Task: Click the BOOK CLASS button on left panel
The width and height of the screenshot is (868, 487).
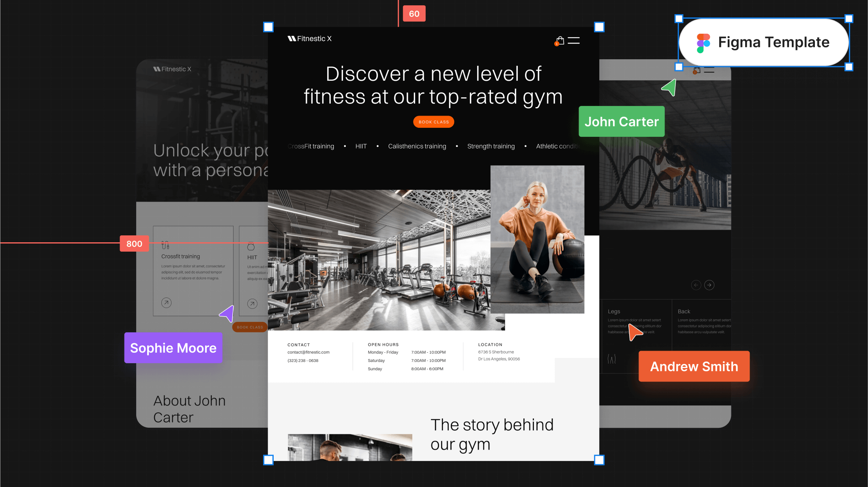Action: pos(249,326)
